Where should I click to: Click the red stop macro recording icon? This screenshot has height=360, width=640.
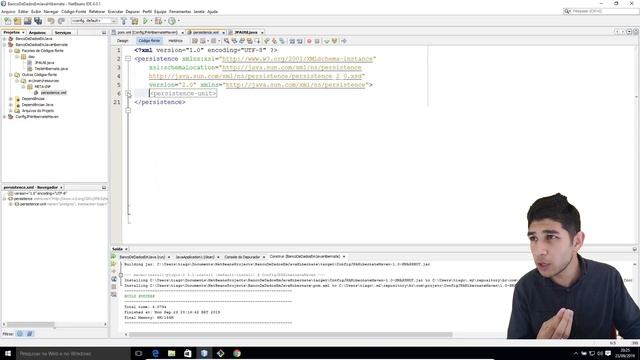coord(309,41)
